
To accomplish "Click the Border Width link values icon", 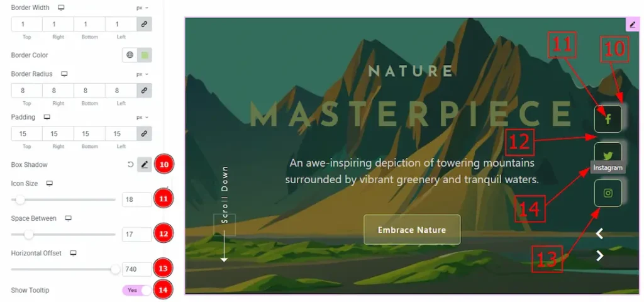I will pyautogui.click(x=144, y=25).
